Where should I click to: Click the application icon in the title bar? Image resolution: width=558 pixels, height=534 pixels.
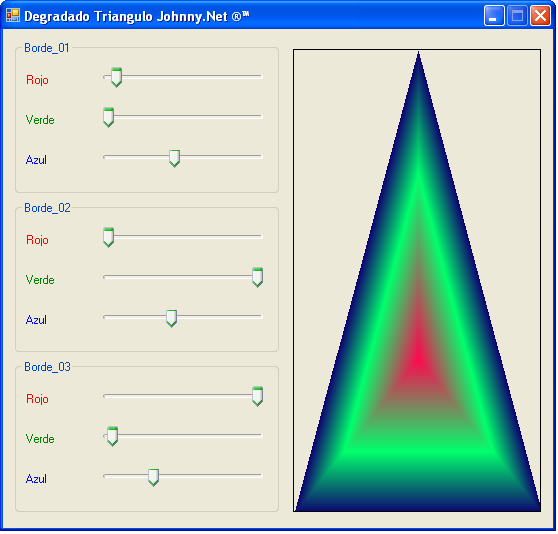coord(13,16)
